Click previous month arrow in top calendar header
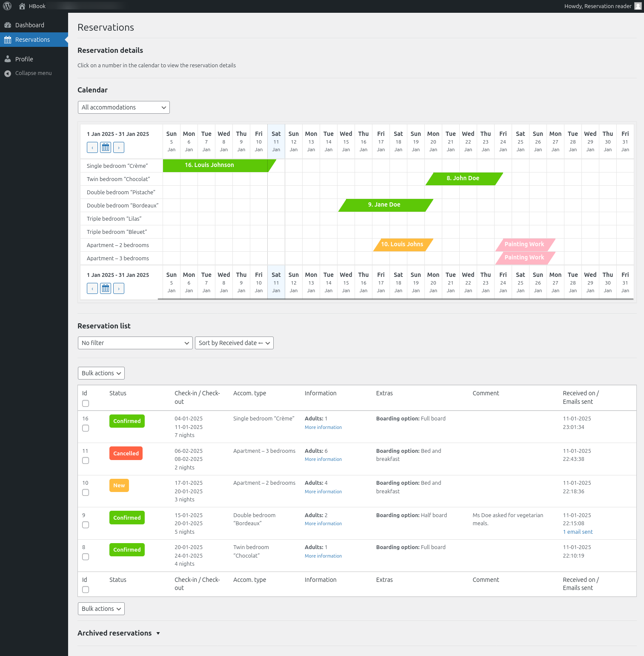644x656 pixels. 92,147
